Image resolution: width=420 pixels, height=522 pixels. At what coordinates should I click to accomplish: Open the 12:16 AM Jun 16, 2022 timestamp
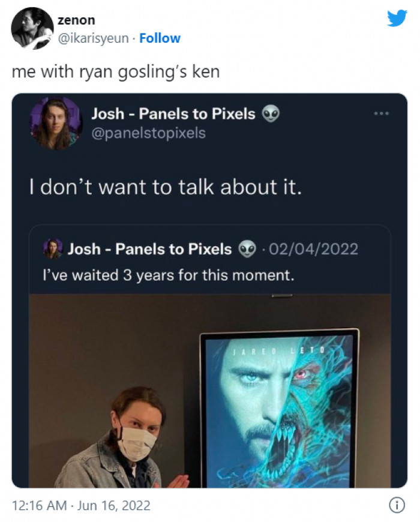click(x=81, y=506)
